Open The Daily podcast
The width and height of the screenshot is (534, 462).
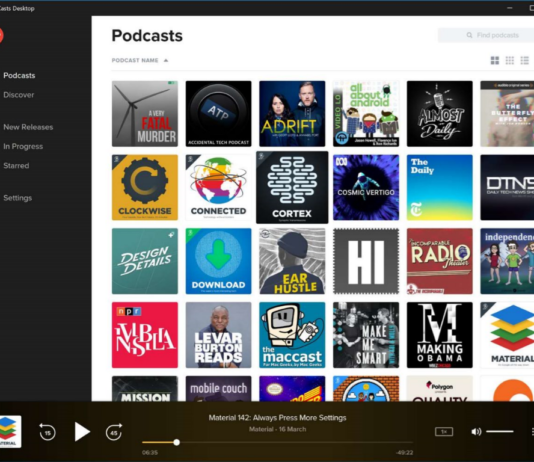pyautogui.click(x=440, y=187)
